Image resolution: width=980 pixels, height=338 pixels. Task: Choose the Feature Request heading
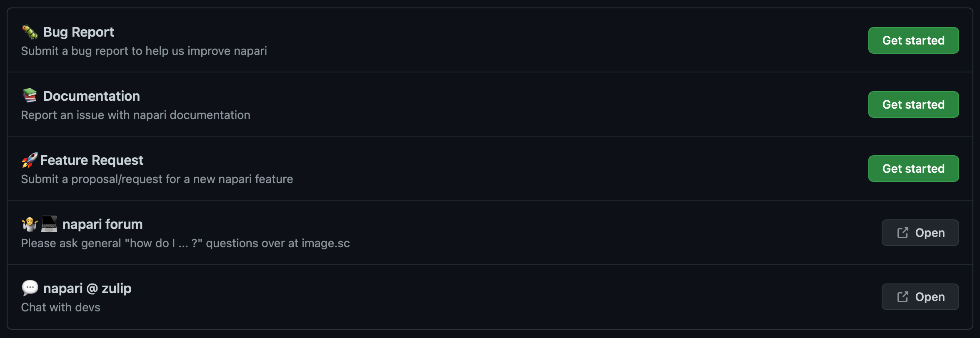[92, 160]
